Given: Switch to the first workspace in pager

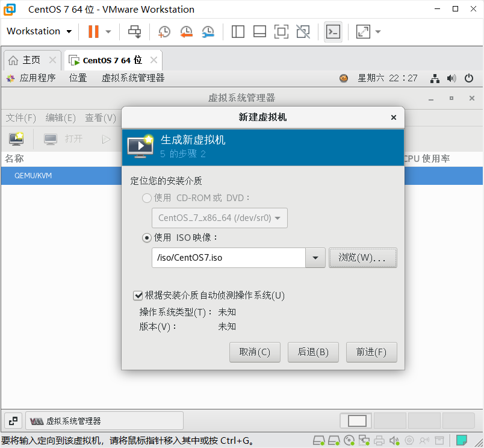Looking at the screenshot, I should (356, 420).
